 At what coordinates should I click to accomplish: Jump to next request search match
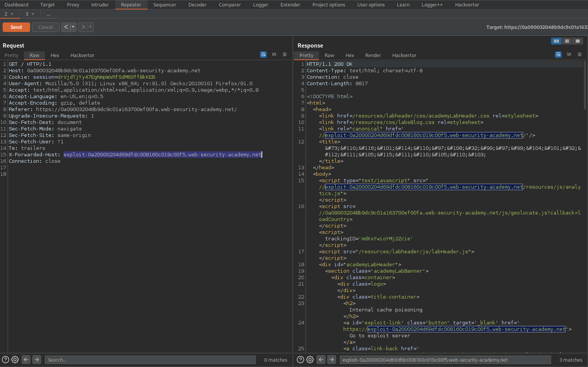click(37, 360)
